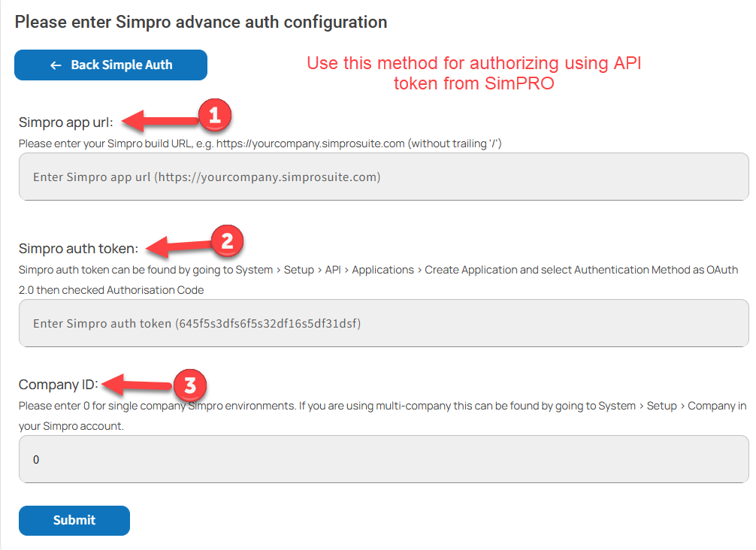Click the red number 1 badge
This screenshot has height=550, width=756.
214,115
